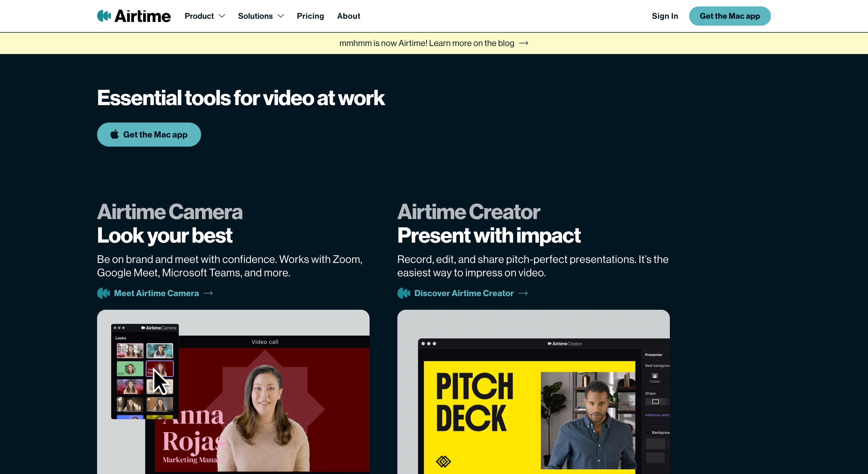Click the arrow after Discover Airtime Creator
The image size is (868, 474).
coord(523,293)
